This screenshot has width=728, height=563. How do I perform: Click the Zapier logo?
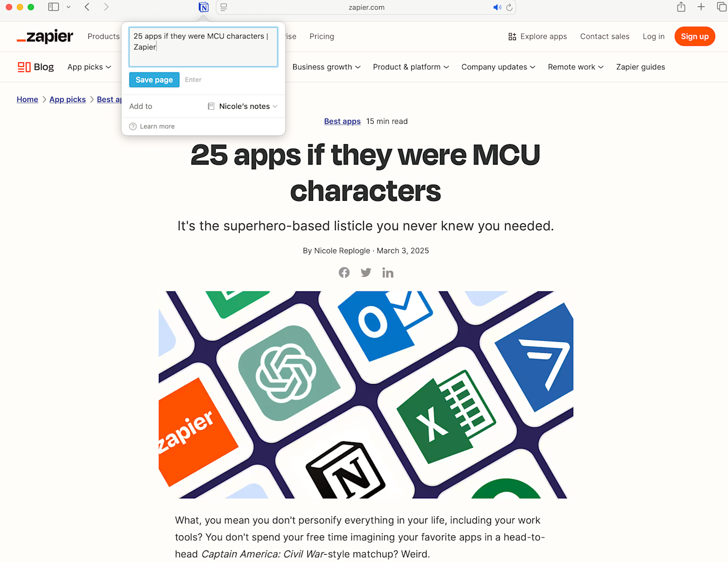pos(45,36)
